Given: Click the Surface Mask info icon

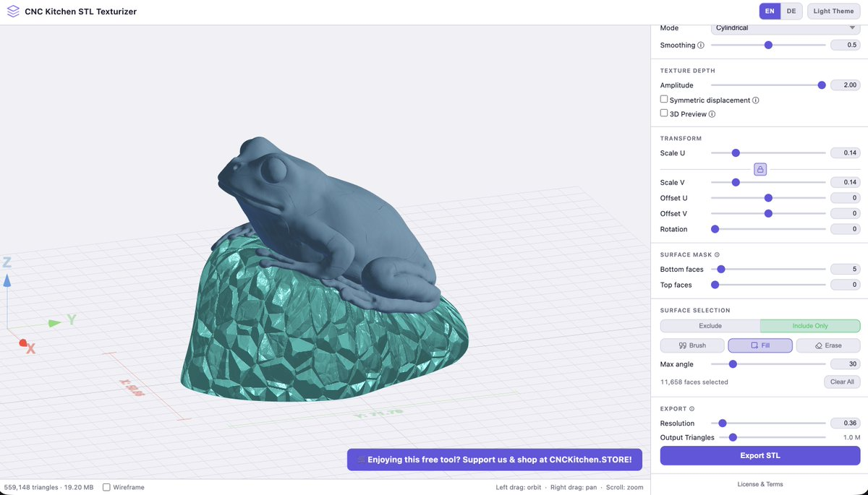Looking at the screenshot, I should click(717, 255).
